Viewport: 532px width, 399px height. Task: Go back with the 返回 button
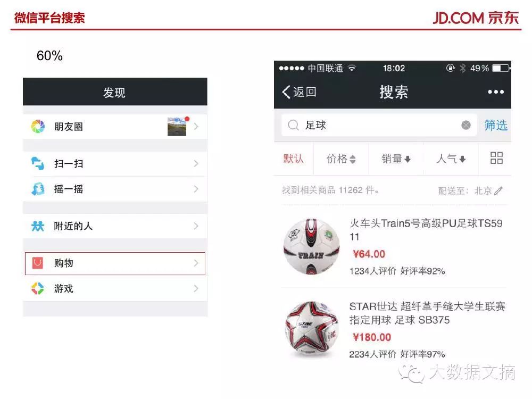[299, 92]
